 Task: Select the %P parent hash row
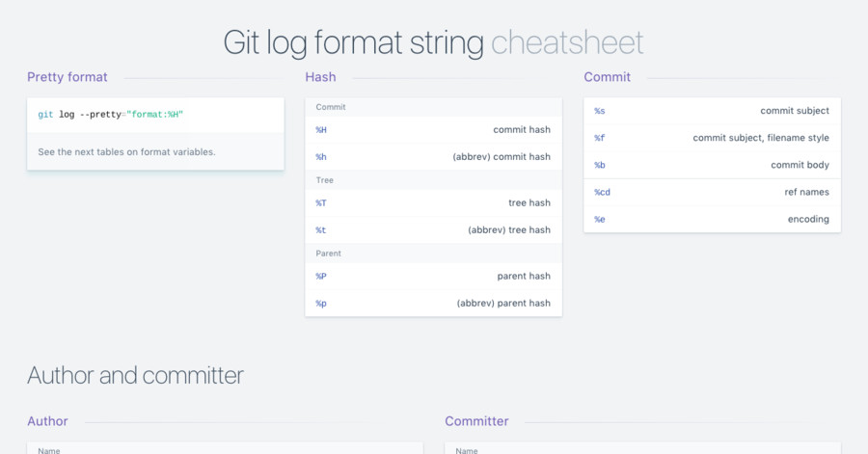[433, 276]
